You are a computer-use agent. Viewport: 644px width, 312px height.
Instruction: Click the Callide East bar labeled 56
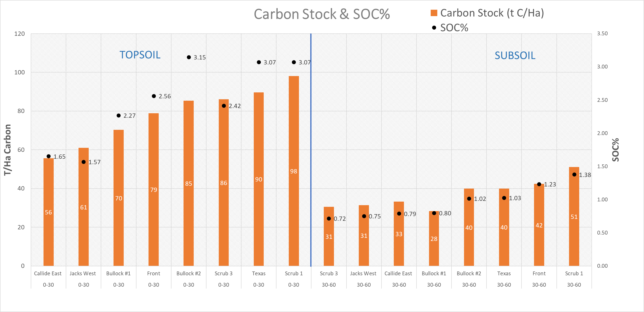[x=48, y=212]
